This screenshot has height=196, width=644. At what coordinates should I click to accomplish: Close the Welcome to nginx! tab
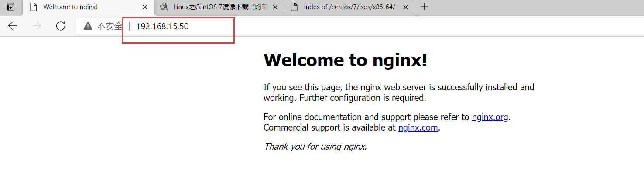click(x=145, y=7)
